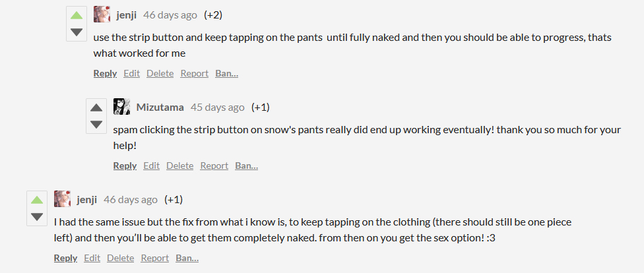The height and width of the screenshot is (273, 644).
Task: Report jenji's top comment
Action: 194,73
